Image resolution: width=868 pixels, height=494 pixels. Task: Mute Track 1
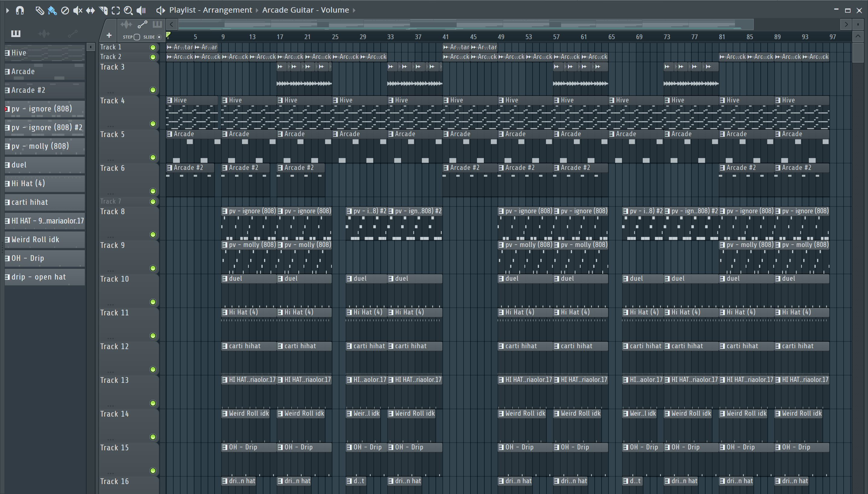(153, 48)
